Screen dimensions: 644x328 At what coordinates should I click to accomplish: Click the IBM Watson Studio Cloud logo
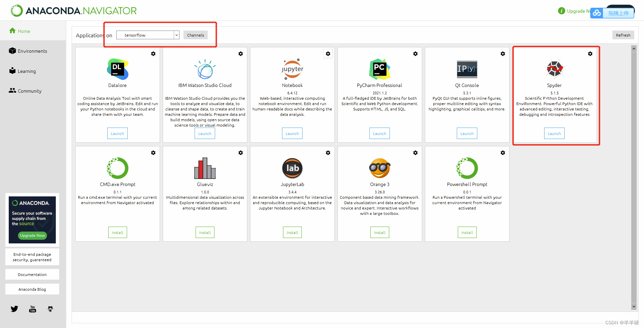tap(205, 69)
